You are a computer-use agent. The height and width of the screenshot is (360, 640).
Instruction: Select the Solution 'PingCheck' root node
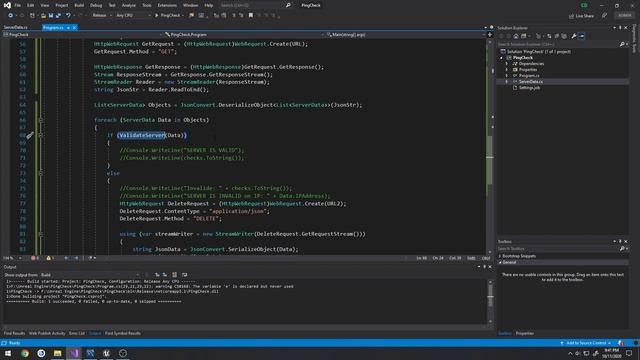pos(536,52)
